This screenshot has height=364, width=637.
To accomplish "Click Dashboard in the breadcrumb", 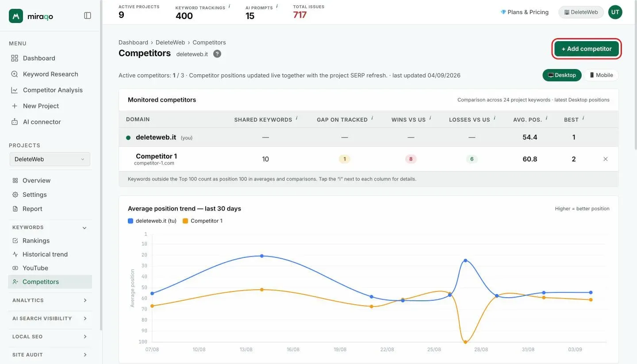I will pyautogui.click(x=133, y=42).
